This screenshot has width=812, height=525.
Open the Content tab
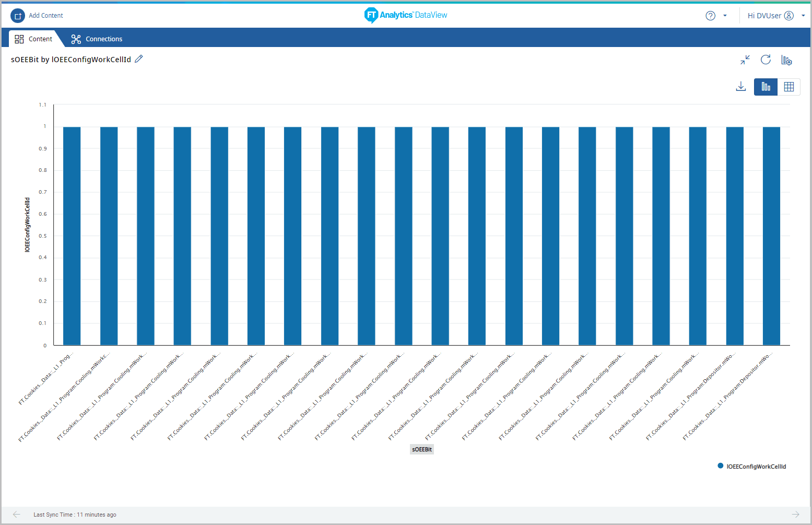click(x=34, y=39)
